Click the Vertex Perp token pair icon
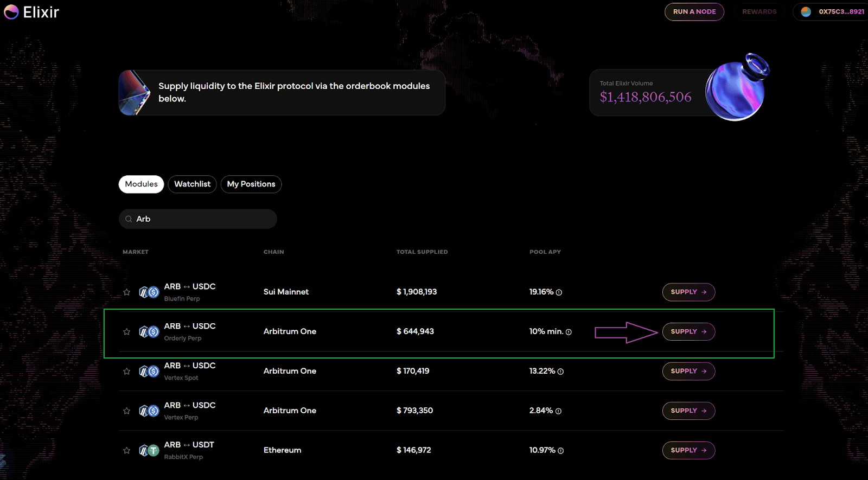This screenshot has height=480, width=868. click(x=149, y=411)
